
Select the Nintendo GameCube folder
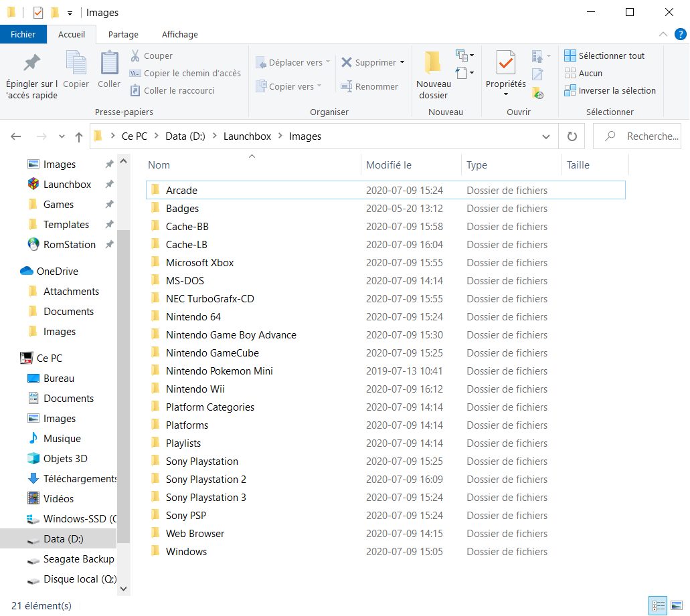[x=385, y=352]
